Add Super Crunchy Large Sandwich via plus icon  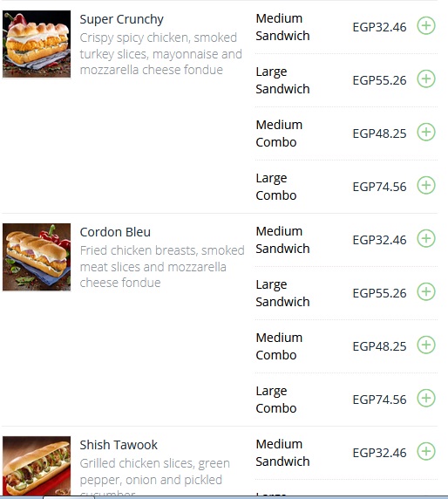pos(426,79)
